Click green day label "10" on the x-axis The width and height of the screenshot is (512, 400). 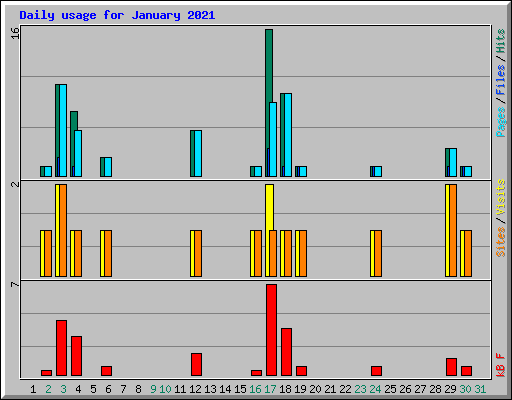(x=165, y=389)
